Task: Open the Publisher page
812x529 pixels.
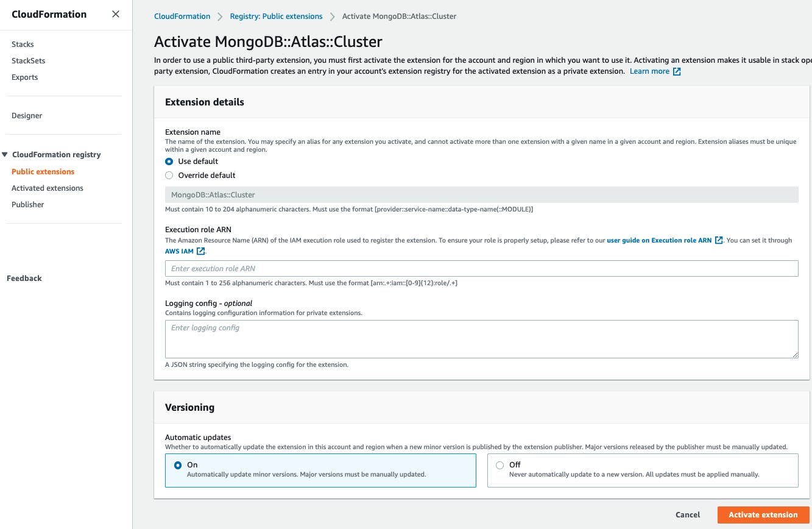Action: (x=27, y=204)
